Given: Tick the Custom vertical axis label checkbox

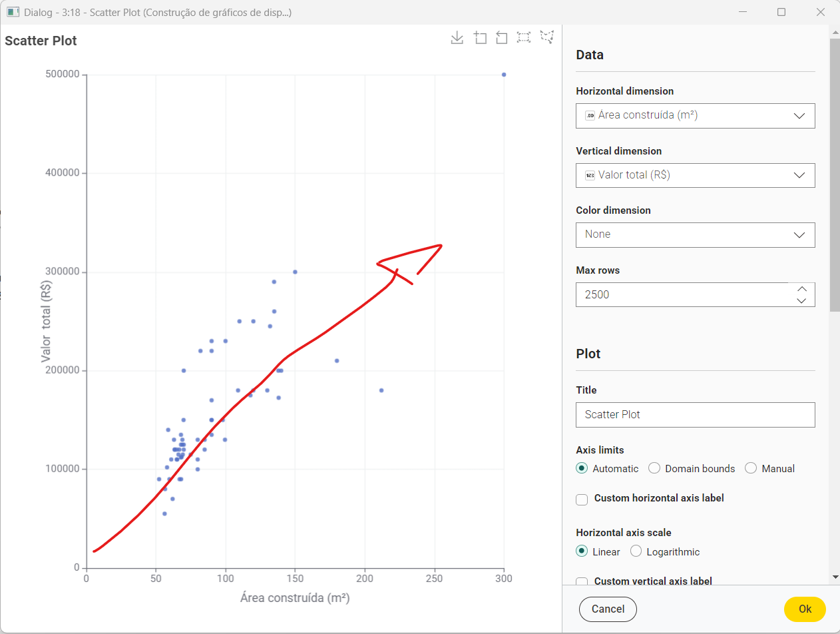Looking at the screenshot, I should 582,581.
